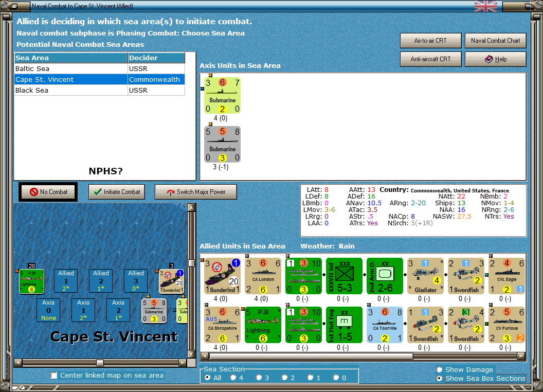This screenshot has width=543, height=392.
Task: Choose sea section 0 radio button
Action: click(x=336, y=378)
